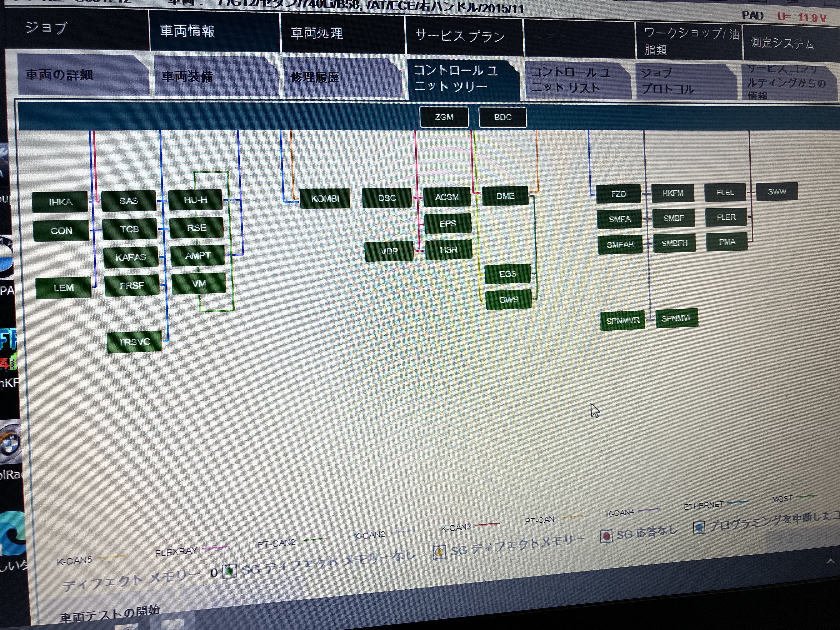Click the RSE control unit node
Image resolution: width=840 pixels, height=630 pixels.
[197, 228]
